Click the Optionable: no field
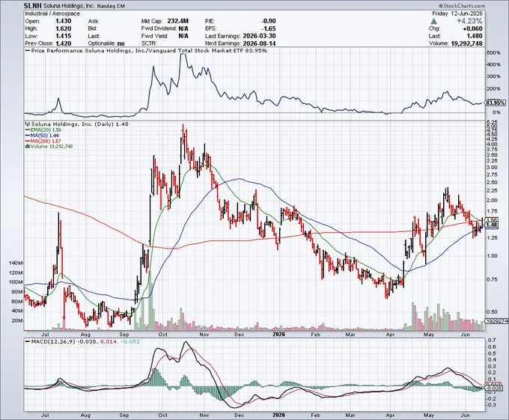The width and height of the screenshot is (509, 420). 106,43
